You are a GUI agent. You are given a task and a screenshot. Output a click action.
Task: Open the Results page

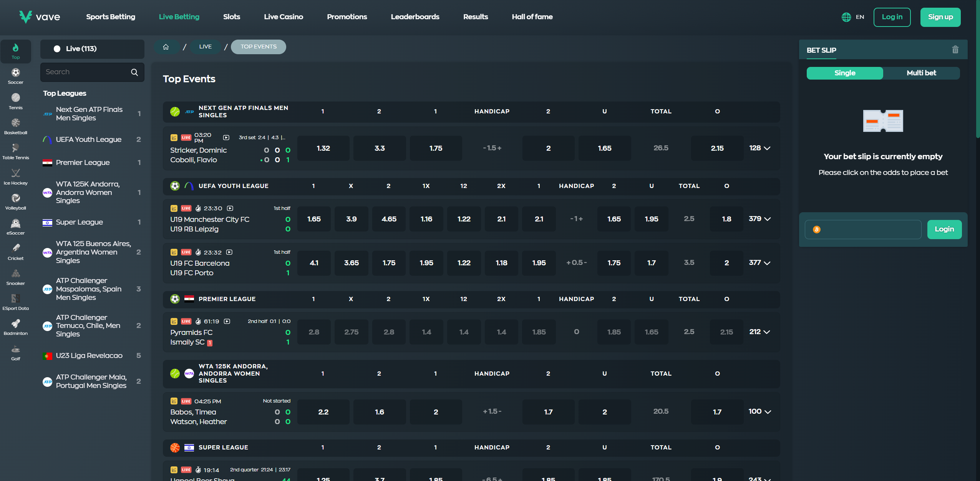(476, 17)
